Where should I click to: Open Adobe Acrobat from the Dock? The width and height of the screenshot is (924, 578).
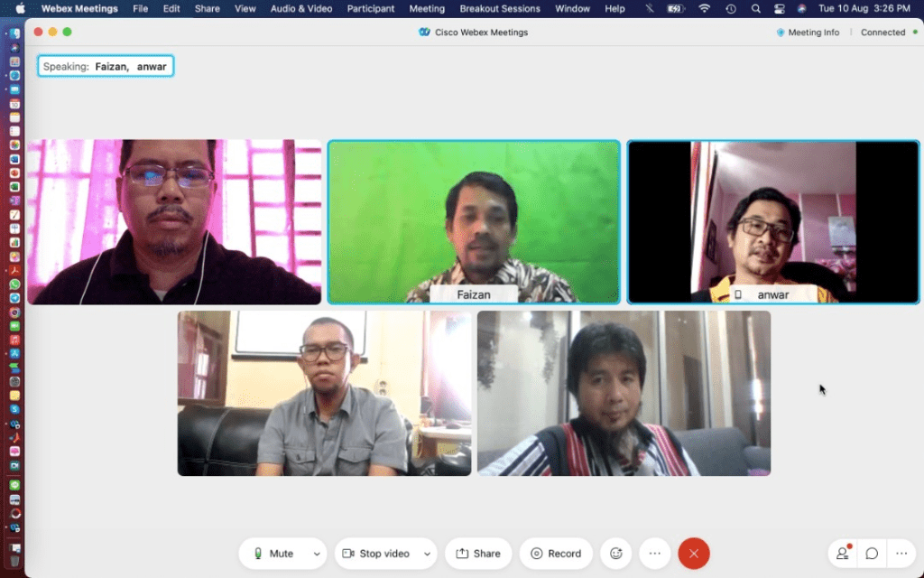[x=14, y=270]
